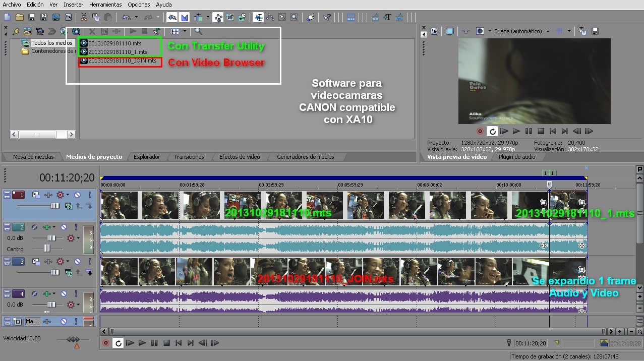644x361 pixels.
Task: Stop timeline playback in transport bar
Action: point(166,343)
